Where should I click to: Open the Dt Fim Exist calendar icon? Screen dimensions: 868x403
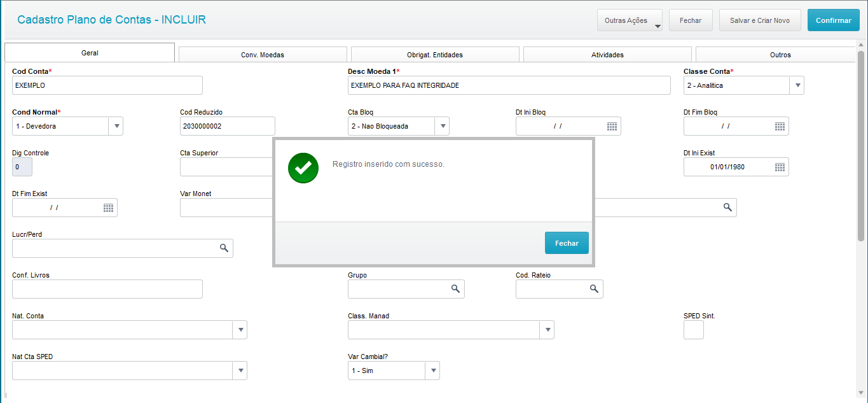tap(108, 208)
